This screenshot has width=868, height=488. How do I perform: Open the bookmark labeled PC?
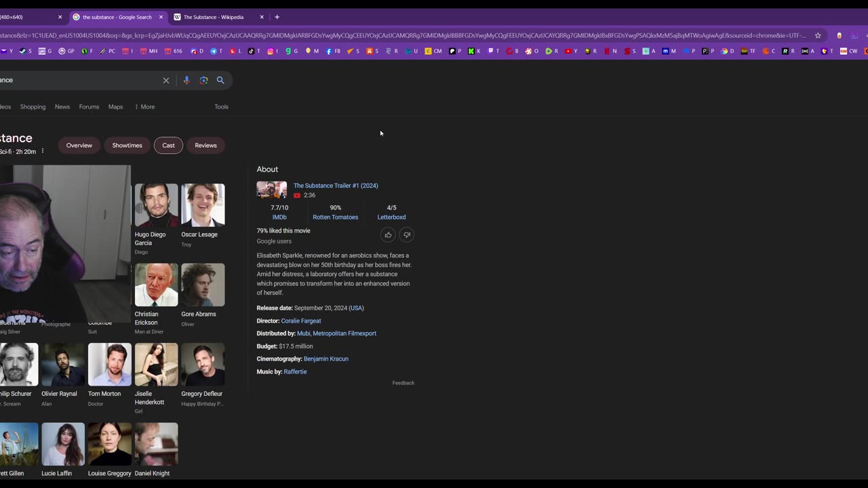tap(108, 51)
